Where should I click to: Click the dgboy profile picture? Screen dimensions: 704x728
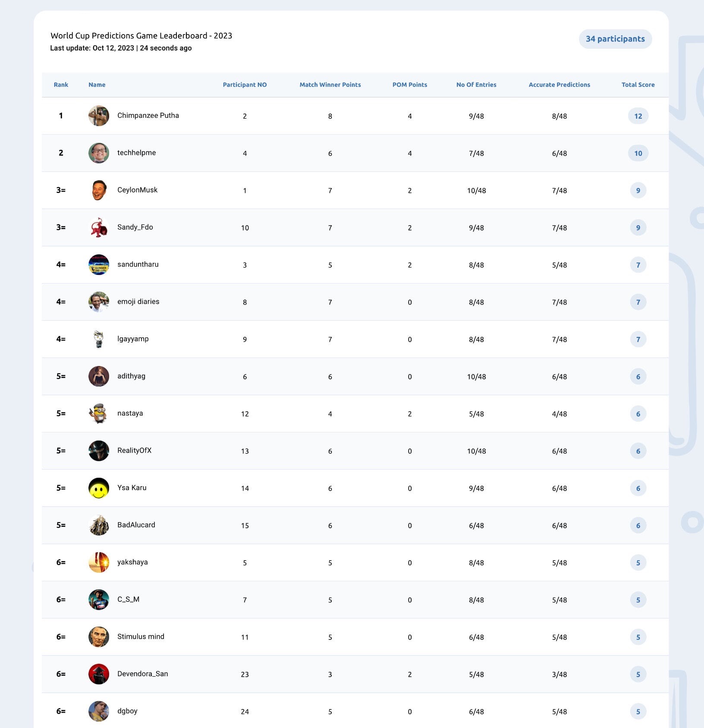(99, 711)
